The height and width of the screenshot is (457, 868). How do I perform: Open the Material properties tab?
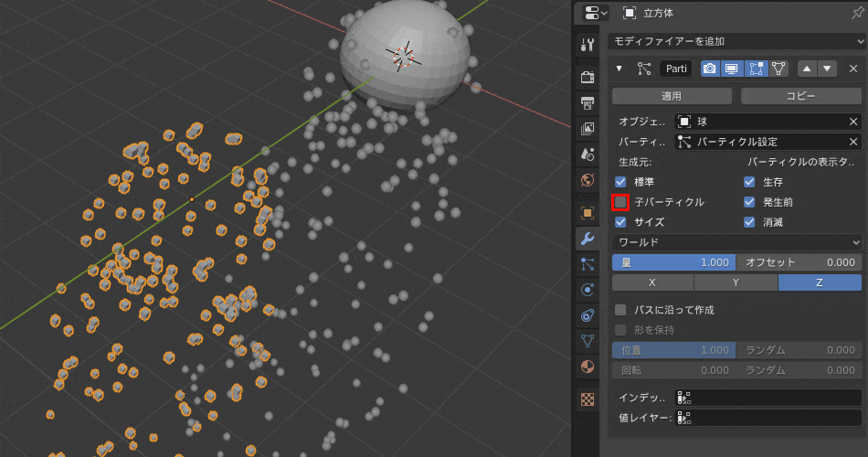coord(587,367)
